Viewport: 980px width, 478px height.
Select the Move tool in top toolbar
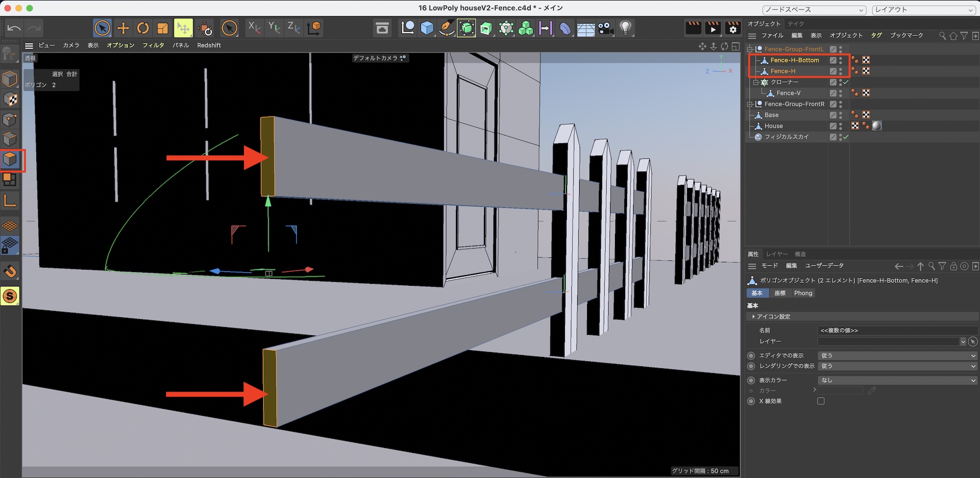pos(123,28)
